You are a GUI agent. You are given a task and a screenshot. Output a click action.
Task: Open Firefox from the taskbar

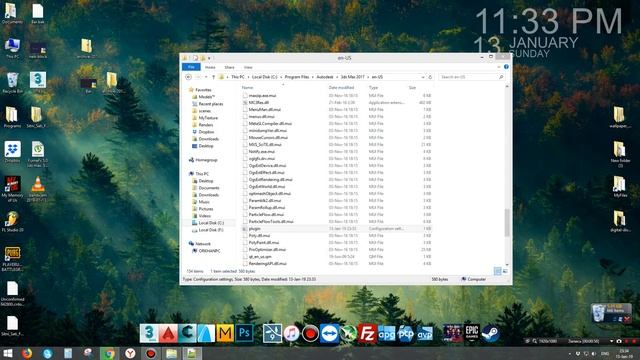(x=27, y=353)
